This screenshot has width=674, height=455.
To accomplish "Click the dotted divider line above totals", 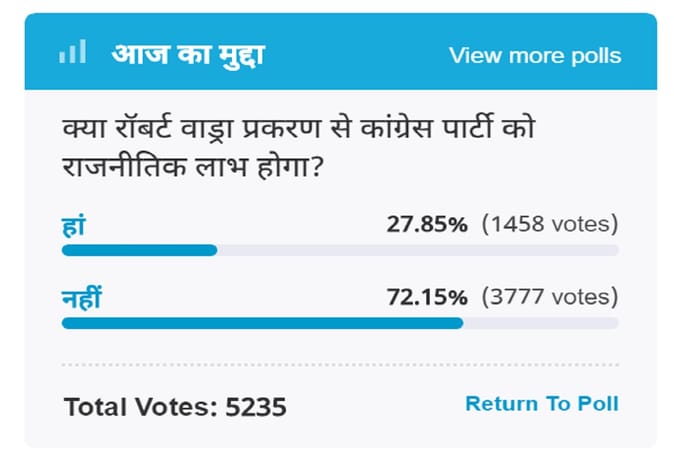I will 340,365.
